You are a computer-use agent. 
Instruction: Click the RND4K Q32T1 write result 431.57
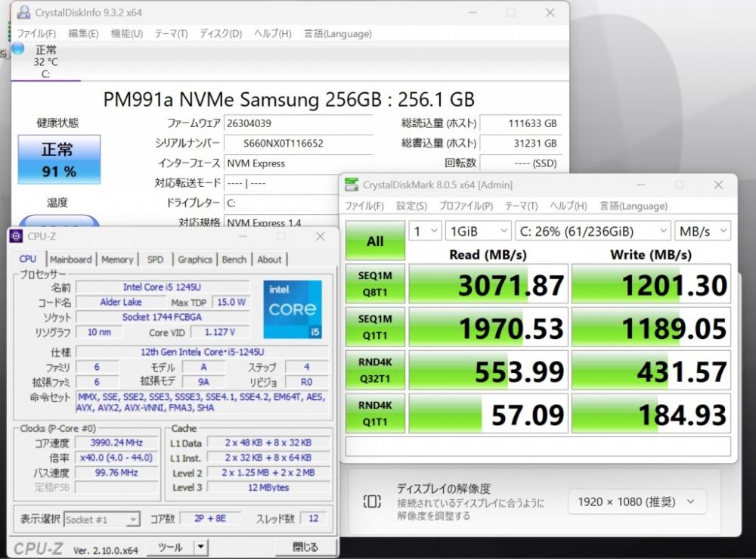pos(652,371)
